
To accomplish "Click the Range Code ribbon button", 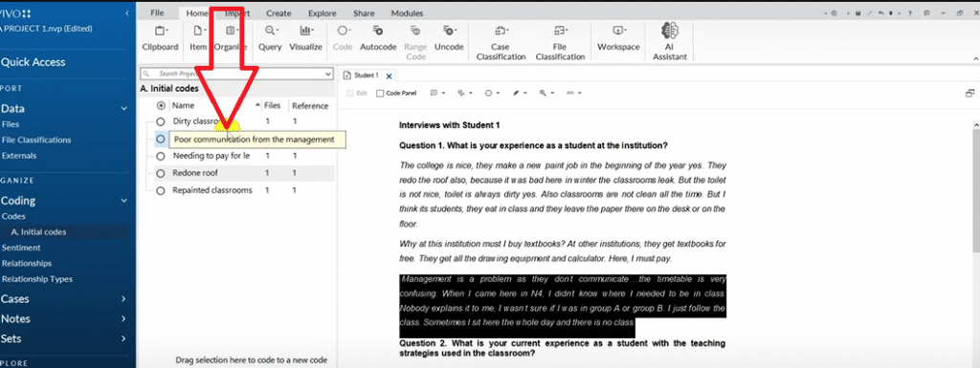I will pos(415,42).
